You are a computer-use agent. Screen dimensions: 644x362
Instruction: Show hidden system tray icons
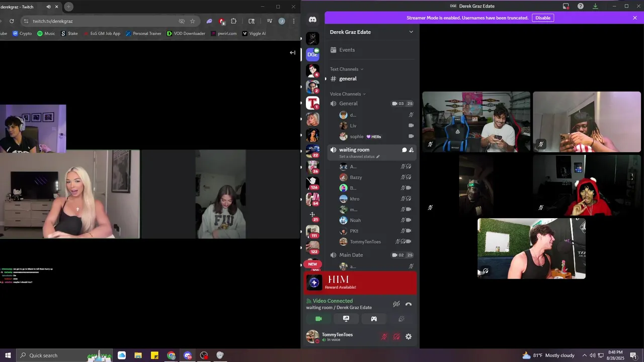click(584, 355)
